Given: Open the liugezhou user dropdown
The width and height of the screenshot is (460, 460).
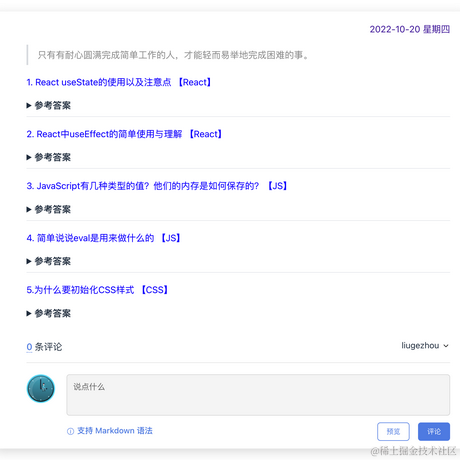Looking at the screenshot, I should (x=425, y=346).
